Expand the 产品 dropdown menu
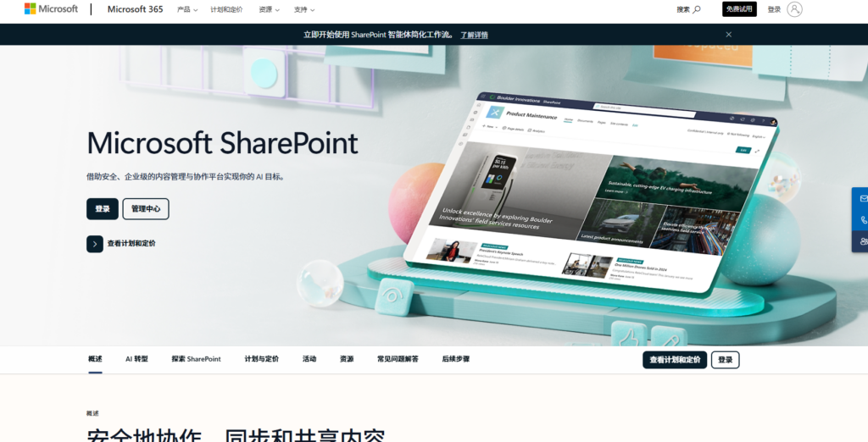 click(187, 9)
